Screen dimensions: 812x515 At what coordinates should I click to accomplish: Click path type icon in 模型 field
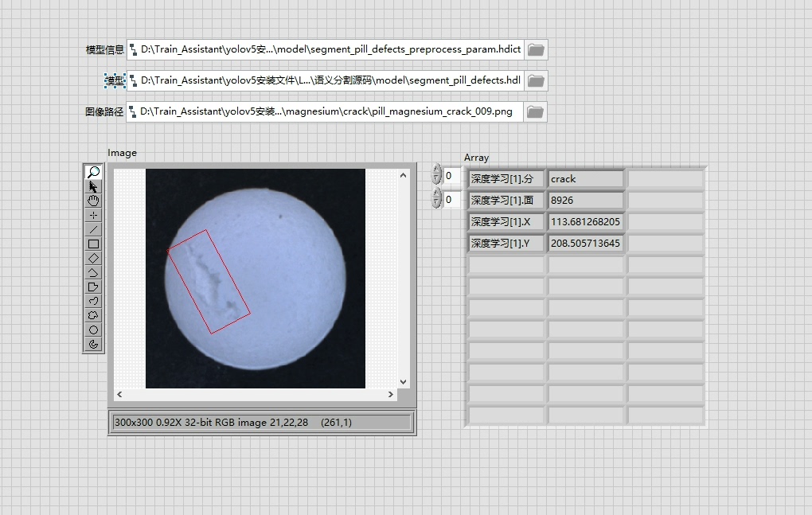134,80
